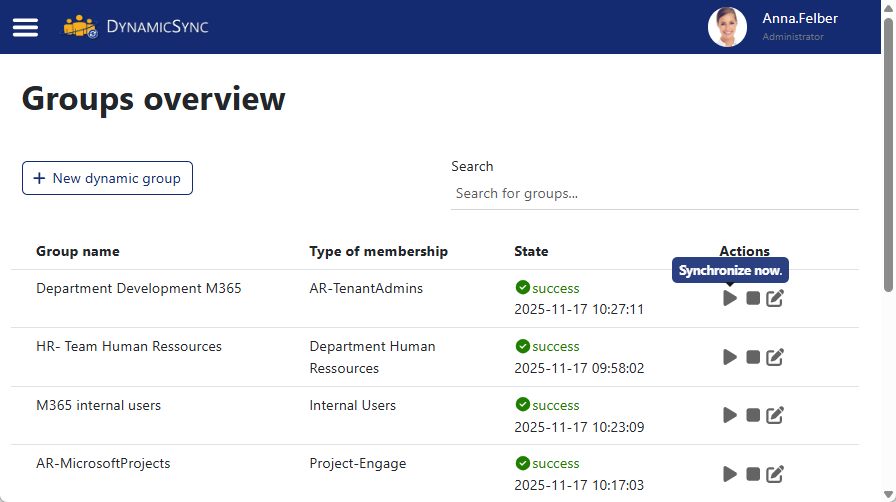Screen dimensions: 896x502
Task: Click timestamp 2025-11-17 10:17:03
Action: pyautogui.click(x=579, y=485)
